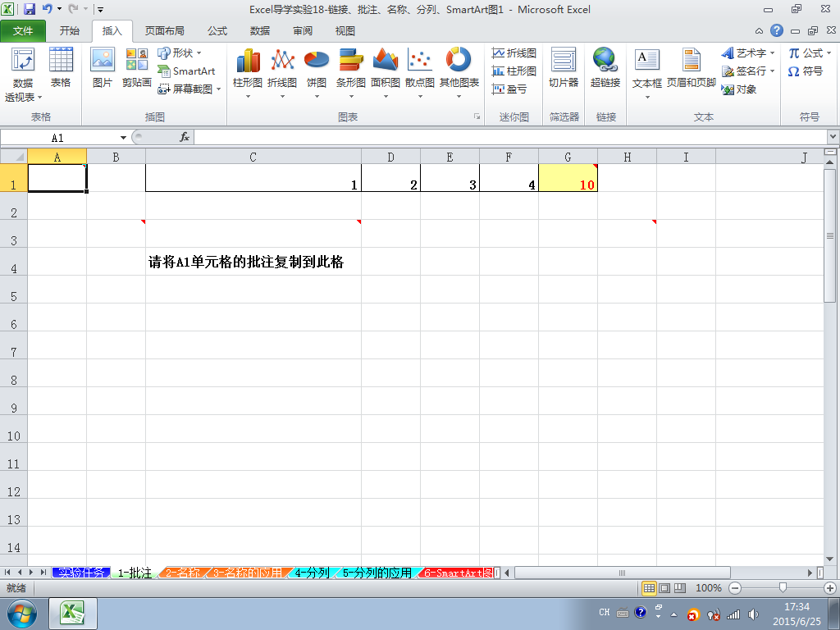This screenshot has height=630, width=840.
Task: Open the 2-名称 worksheet tab
Action: [x=183, y=573]
